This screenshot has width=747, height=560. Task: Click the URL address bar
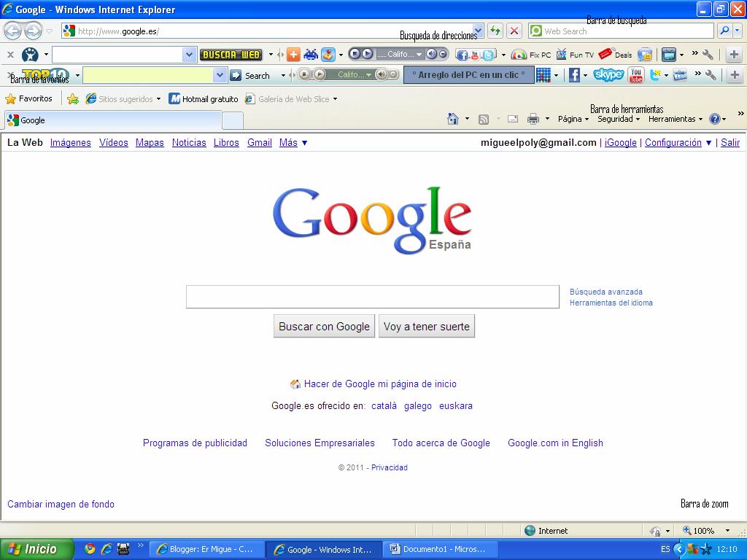pyautogui.click(x=274, y=31)
